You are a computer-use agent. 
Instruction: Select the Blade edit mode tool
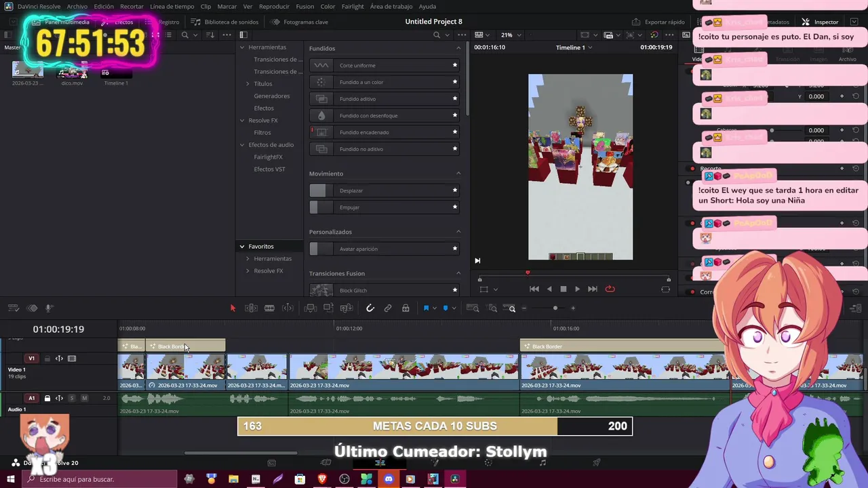click(269, 308)
